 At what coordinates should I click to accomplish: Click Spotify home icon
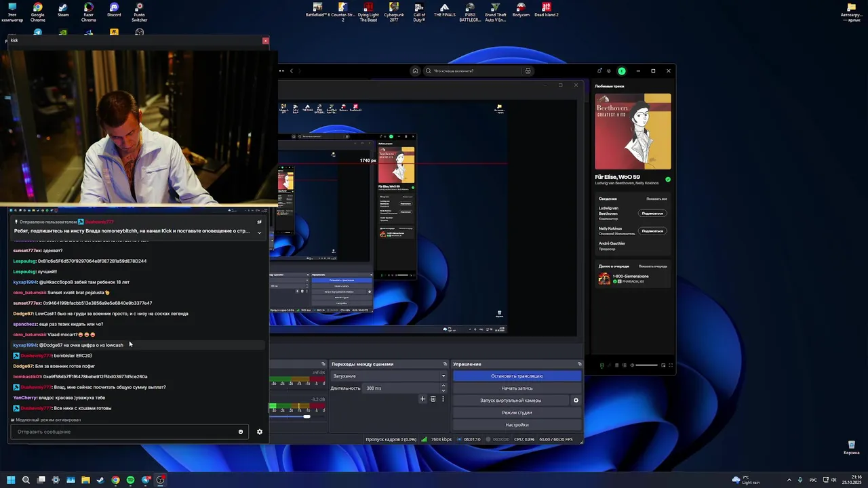tap(415, 70)
